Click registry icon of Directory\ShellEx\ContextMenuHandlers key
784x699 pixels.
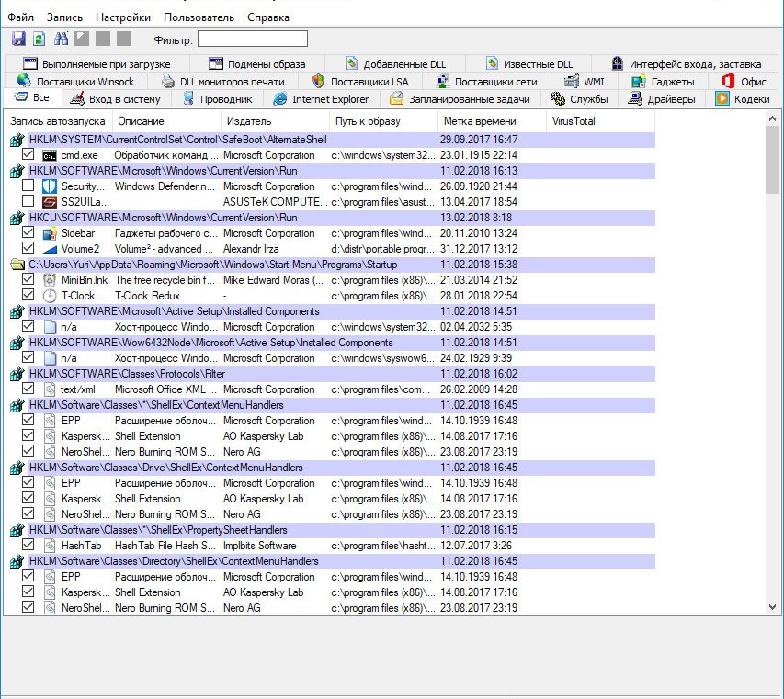[17, 561]
